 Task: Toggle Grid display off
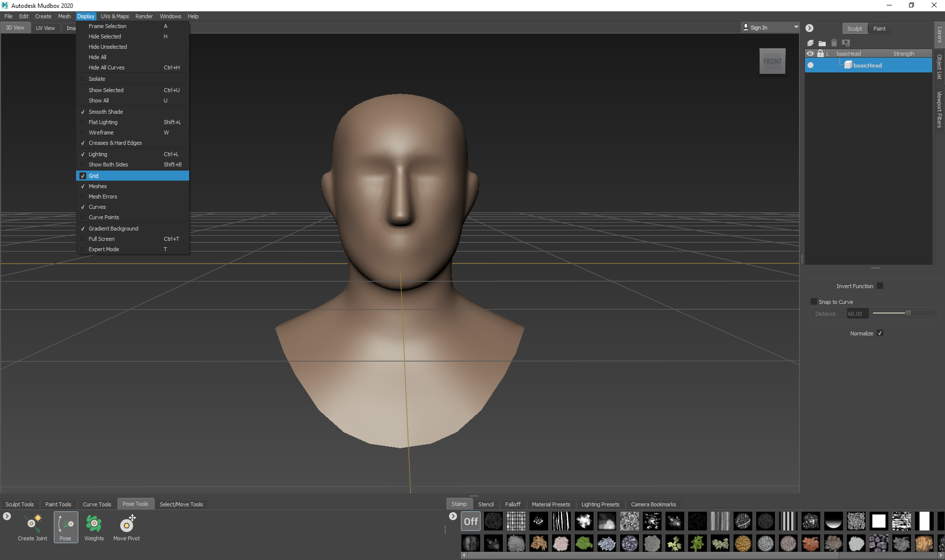pyautogui.click(x=133, y=176)
